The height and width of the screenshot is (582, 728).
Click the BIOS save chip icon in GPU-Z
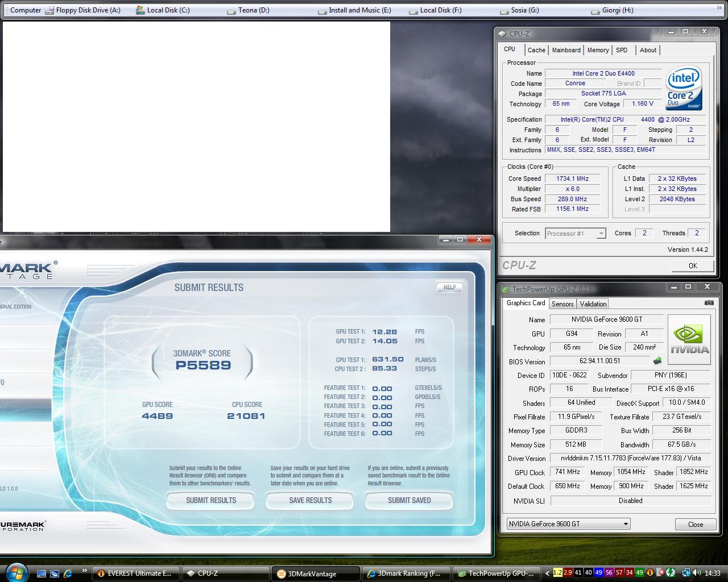(657, 361)
